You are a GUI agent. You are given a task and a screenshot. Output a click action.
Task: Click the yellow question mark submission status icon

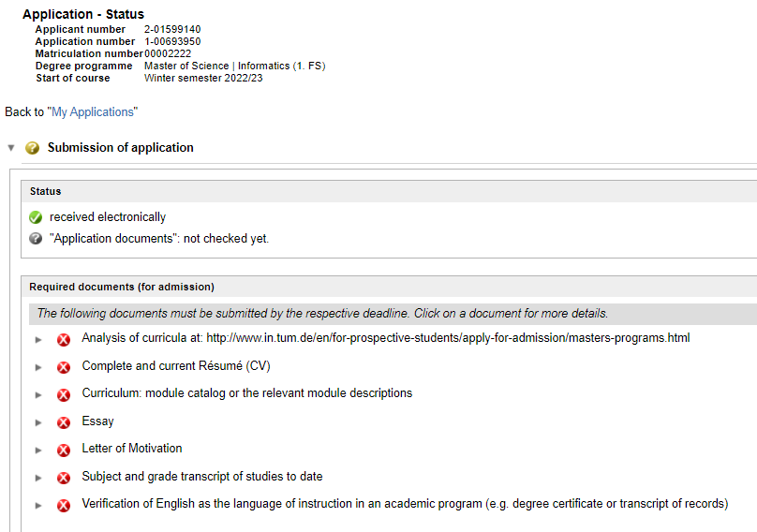(33, 148)
